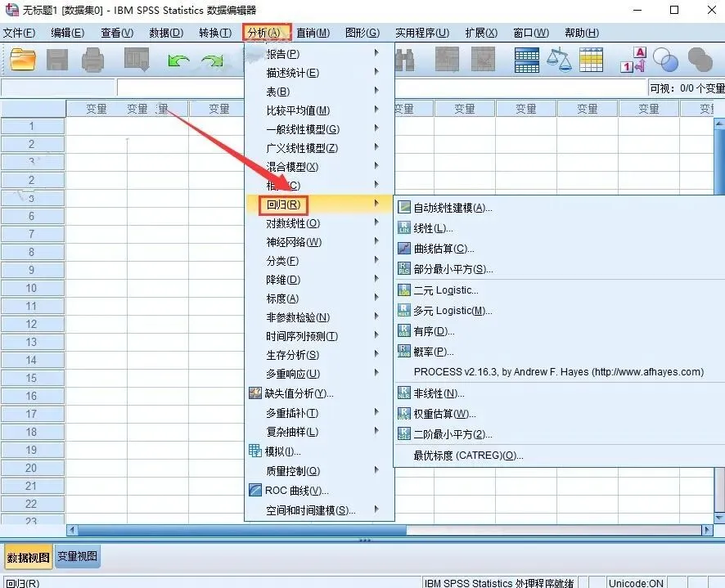
Task: Expand the 一般线性模型(G) submenu arrow
Action: (376, 128)
